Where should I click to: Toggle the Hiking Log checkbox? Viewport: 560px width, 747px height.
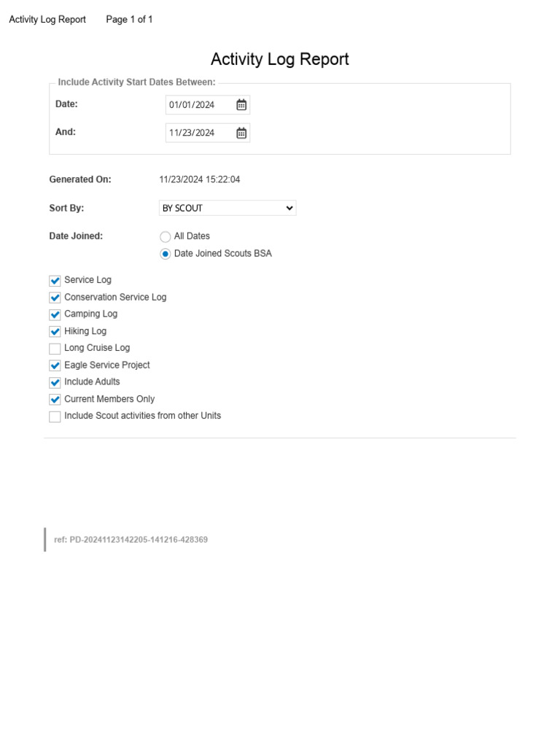pos(55,332)
